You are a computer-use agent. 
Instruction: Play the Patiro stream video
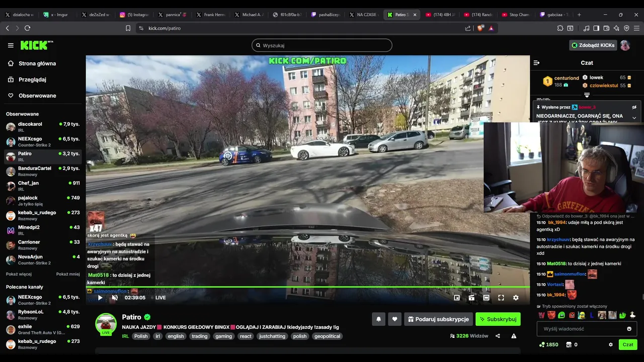pos(100,298)
